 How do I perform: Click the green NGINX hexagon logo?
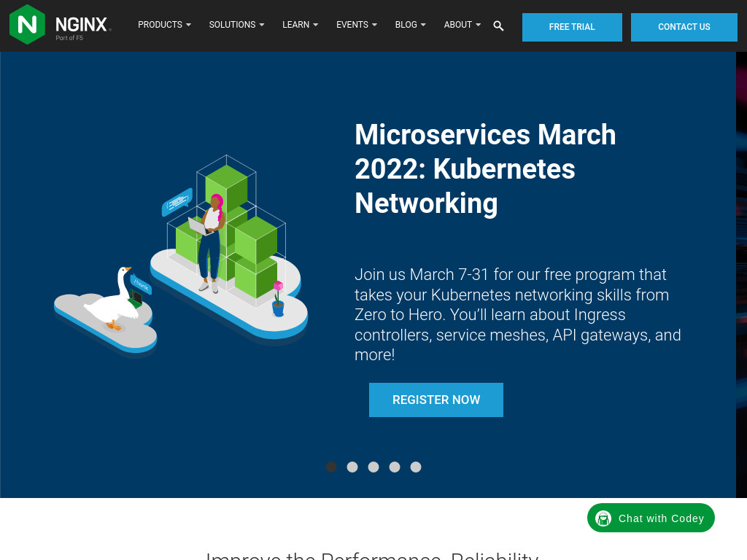point(27,24)
